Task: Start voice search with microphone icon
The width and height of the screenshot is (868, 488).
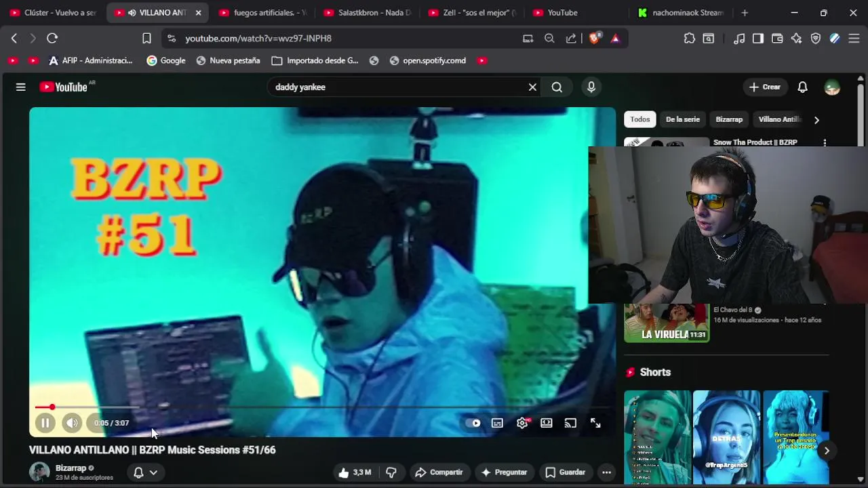Action: pos(591,87)
